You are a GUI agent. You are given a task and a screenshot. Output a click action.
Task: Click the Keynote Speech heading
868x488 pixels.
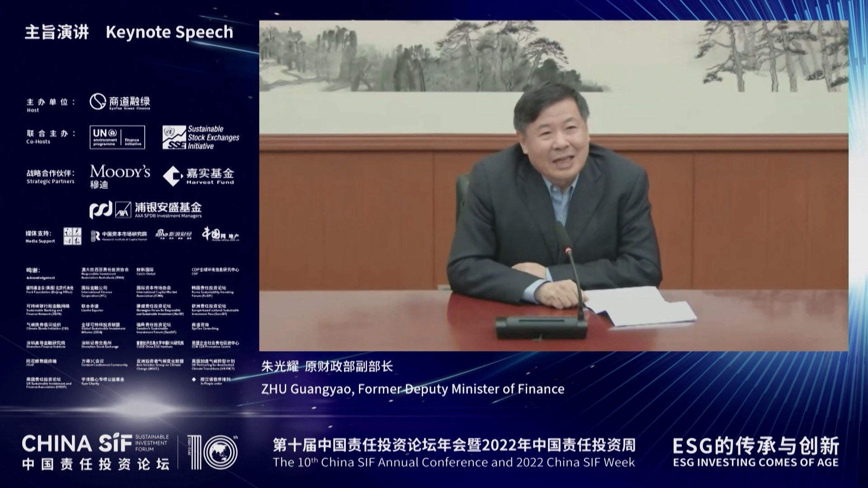coord(170,32)
